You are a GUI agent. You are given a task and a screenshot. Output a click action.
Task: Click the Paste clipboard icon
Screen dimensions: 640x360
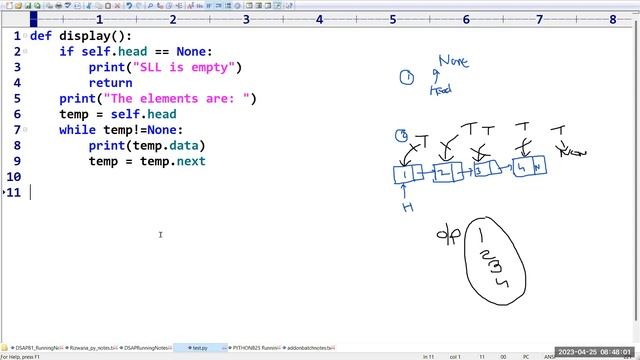click(108, 6)
